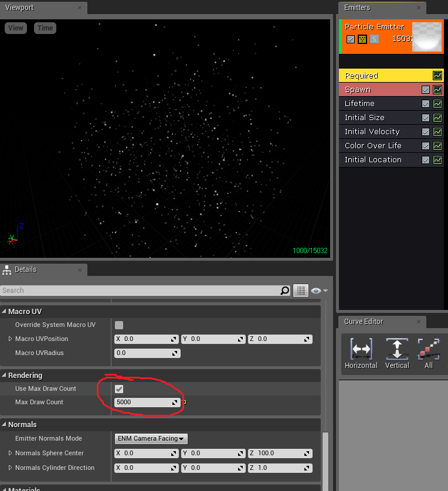Image resolution: width=448 pixels, height=491 pixels.
Task: Click the fit All icon in Curve Editor
Action: (x=429, y=350)
